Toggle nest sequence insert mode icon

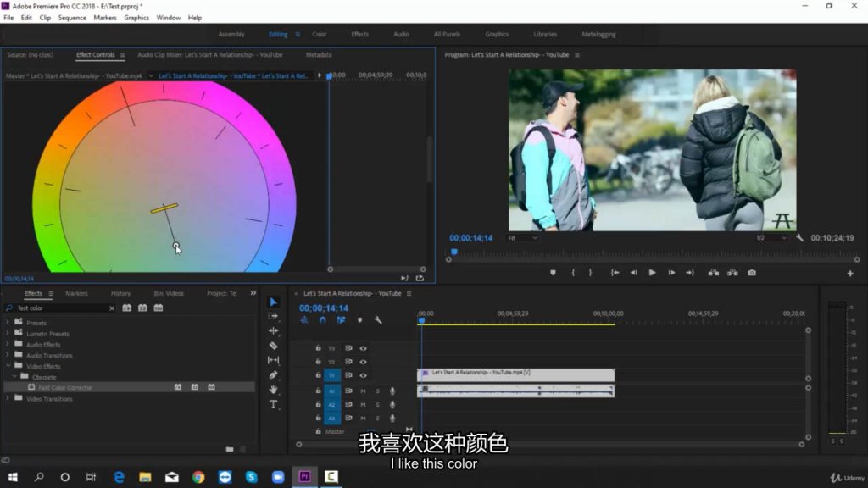click(304, 320)
